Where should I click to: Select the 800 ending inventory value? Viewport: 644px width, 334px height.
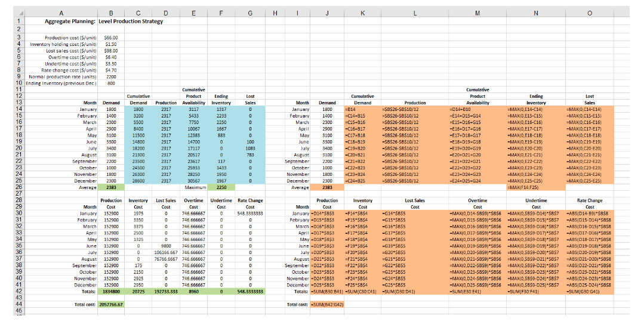click(x=111, y=83)
